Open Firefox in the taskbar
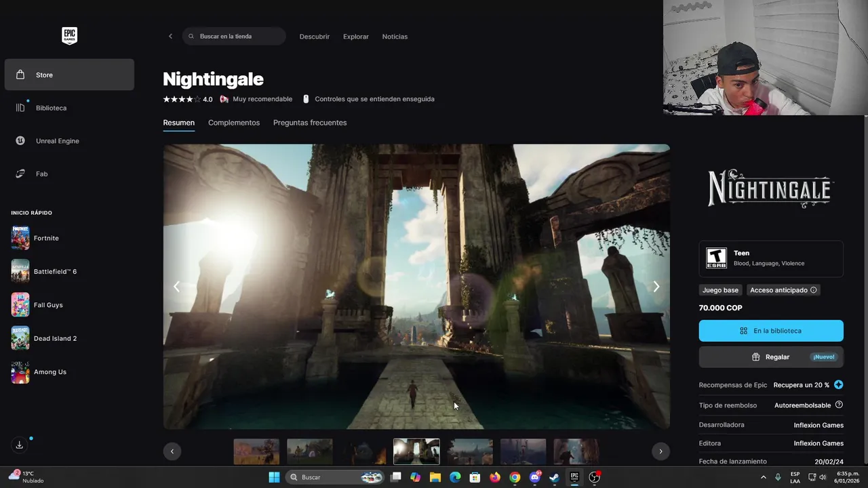The width and height of the screenshot is (868, 488). pos(495,477)
